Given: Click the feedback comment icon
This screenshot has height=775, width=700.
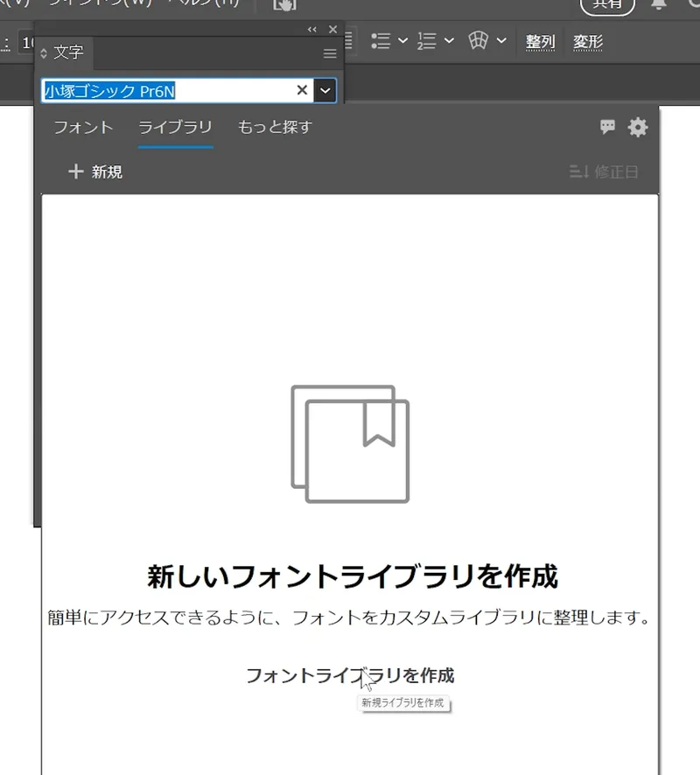Looking at the screenshot, I should click(607, 128).
